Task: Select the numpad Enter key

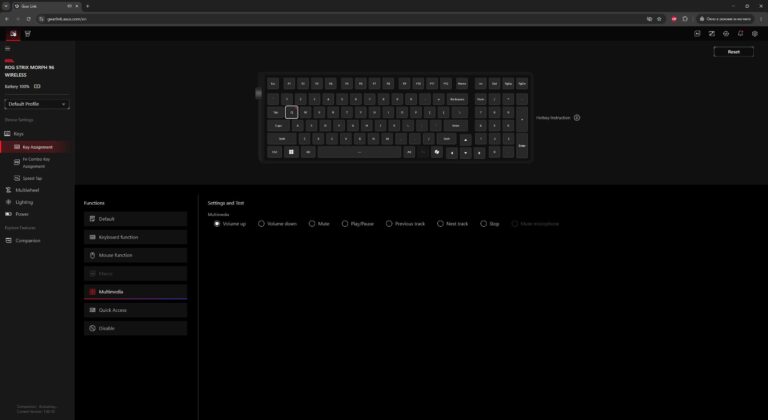Action: (522, 146)
